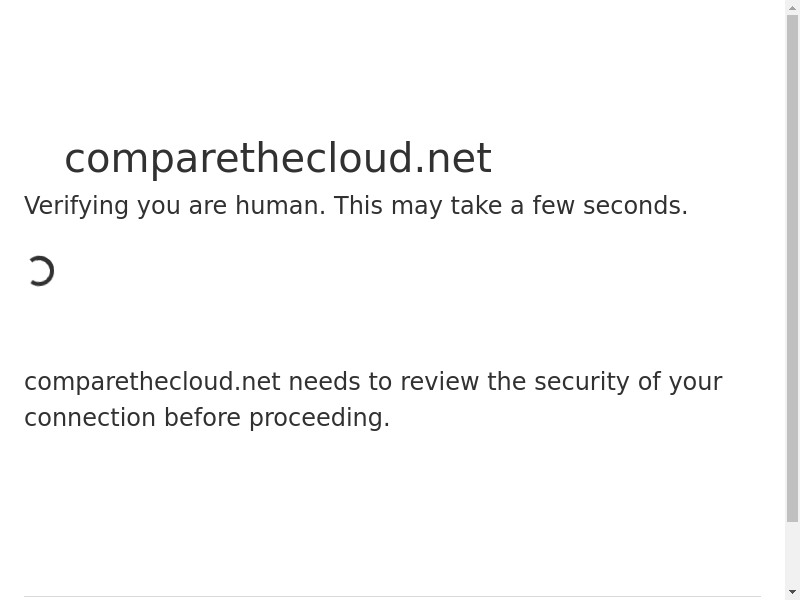Click the horizontal divider line near the bottom
800x600 pixels.
click(392, 597)
